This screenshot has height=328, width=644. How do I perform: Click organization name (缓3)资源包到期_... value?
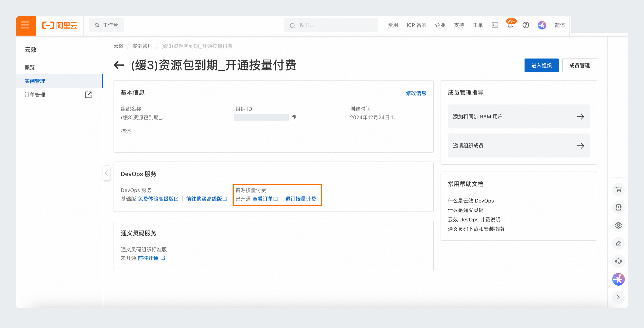click(x=143, y=117)
